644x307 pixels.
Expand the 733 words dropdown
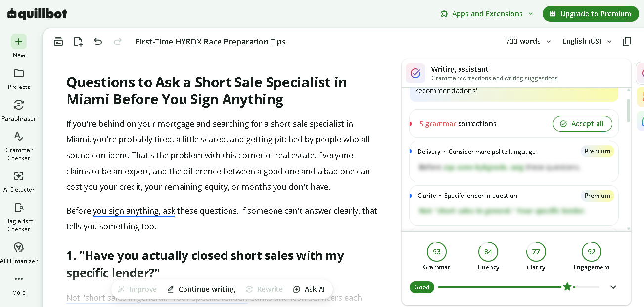coord(528,41)
